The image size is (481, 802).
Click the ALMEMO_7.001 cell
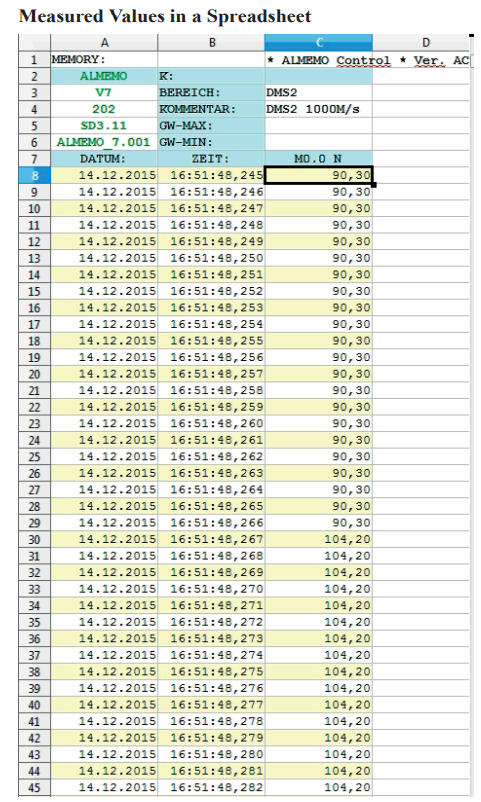click(x=104, y=142)
